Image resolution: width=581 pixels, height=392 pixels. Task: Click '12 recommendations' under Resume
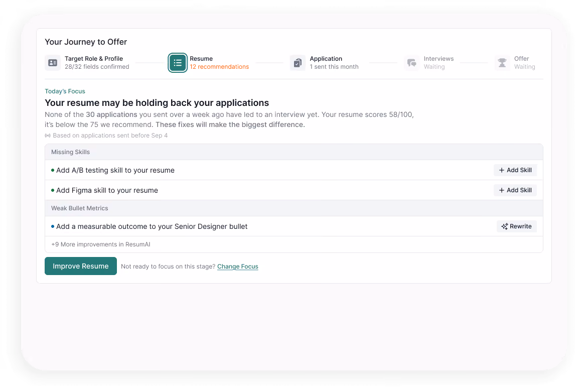(219, 67)
